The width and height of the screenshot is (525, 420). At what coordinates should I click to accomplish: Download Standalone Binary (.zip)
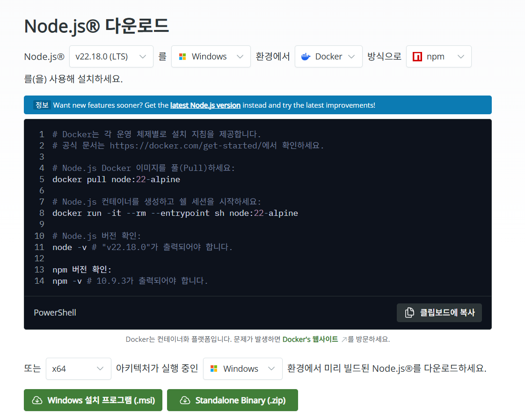point(233,400)
